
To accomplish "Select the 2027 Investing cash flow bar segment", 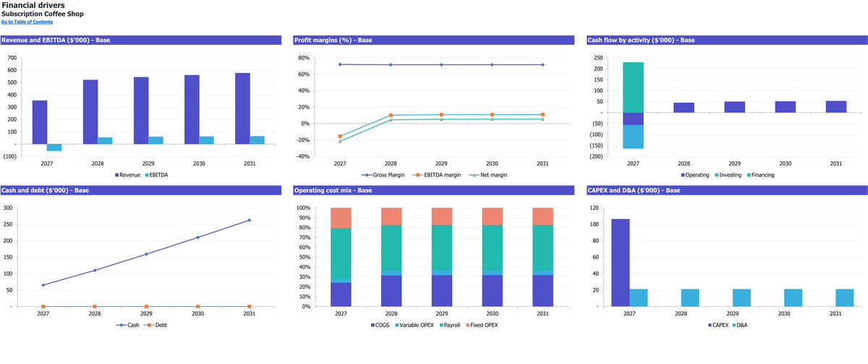I will click(633, 137).
